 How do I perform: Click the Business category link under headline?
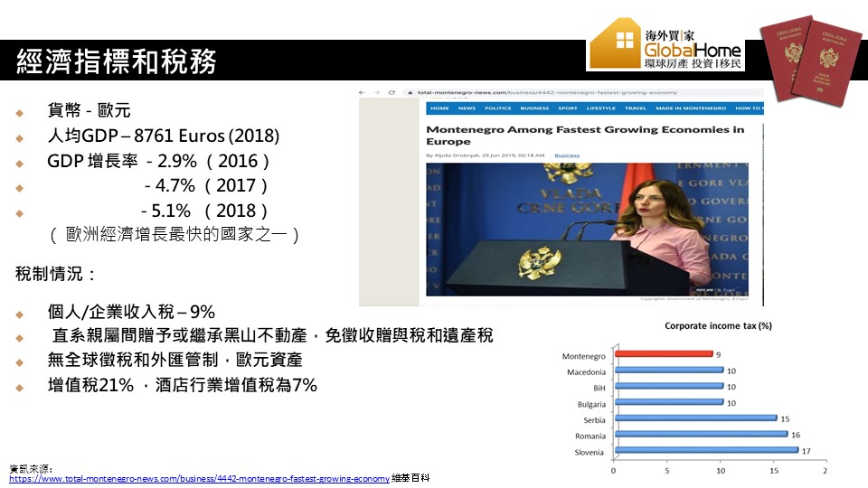pos(567,155)
